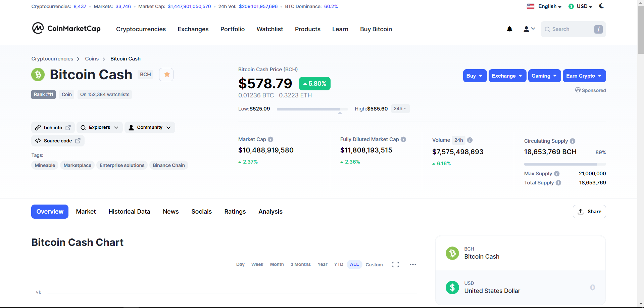Viewport: 644px width, 308px height.
Task: Switch to the Analysis tab
Action: pos(270,212)
